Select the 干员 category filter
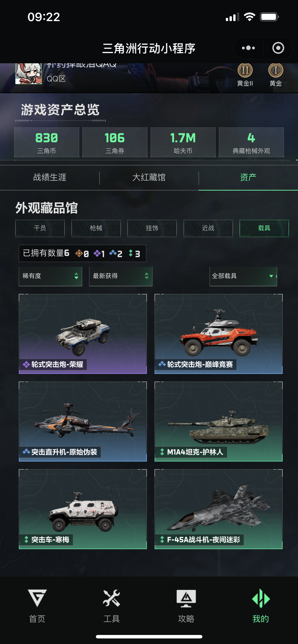This screenshot has width=298, height=644. (x=40, y=228)
